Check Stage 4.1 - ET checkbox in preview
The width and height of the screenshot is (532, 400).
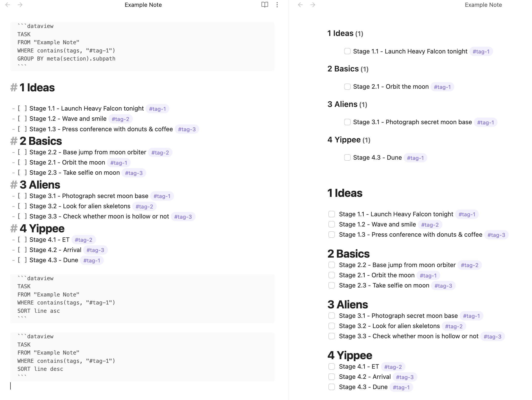click(x=332, y=366)
